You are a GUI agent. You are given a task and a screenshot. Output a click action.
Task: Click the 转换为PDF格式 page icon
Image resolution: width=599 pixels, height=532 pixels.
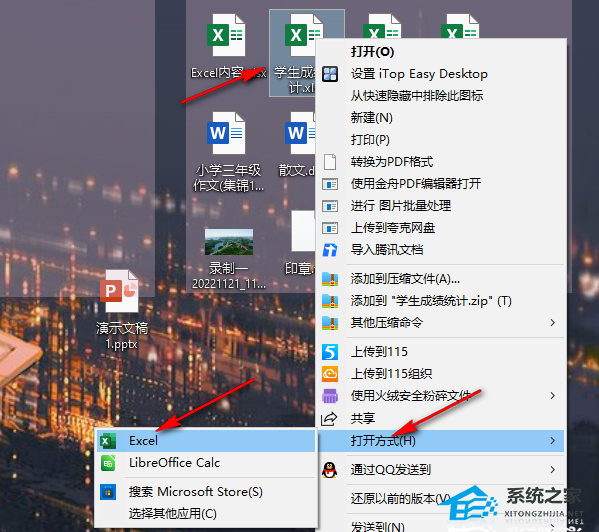click(330, 162)
